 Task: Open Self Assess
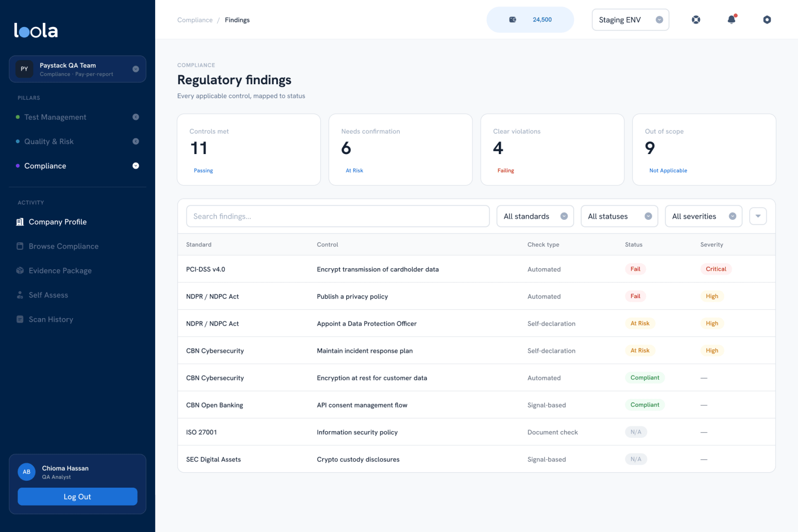[x=48, y=295]
